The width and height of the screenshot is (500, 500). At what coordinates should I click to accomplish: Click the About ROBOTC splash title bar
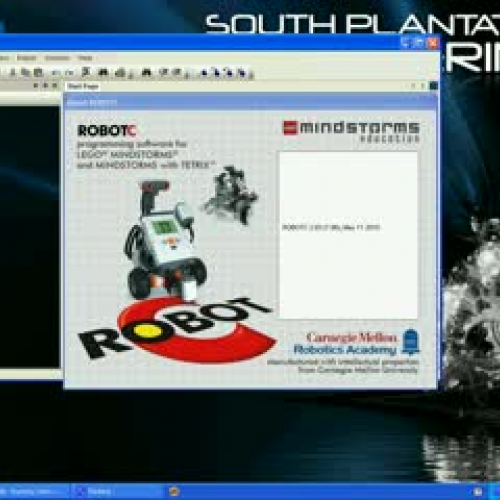coord(250,103)
